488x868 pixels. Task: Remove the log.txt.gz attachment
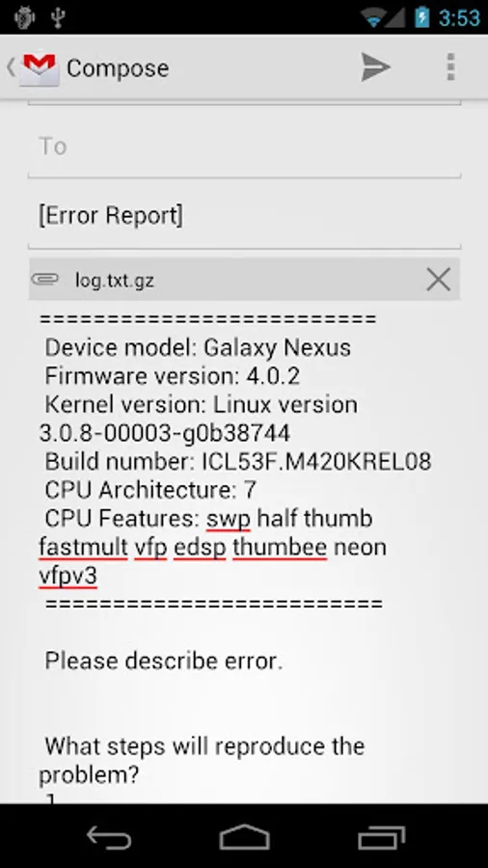point(438,280)
